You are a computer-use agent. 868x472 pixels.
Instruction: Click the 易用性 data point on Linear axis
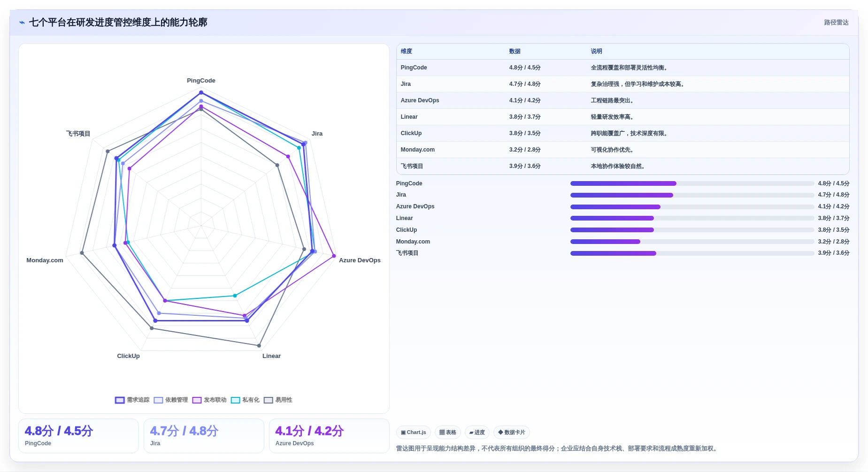[259, 346]
